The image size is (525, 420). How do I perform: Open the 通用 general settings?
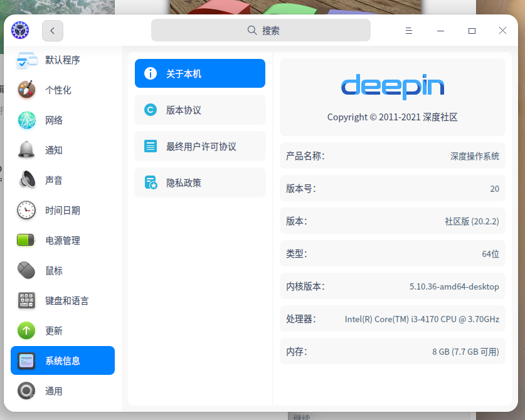[63, 391]
